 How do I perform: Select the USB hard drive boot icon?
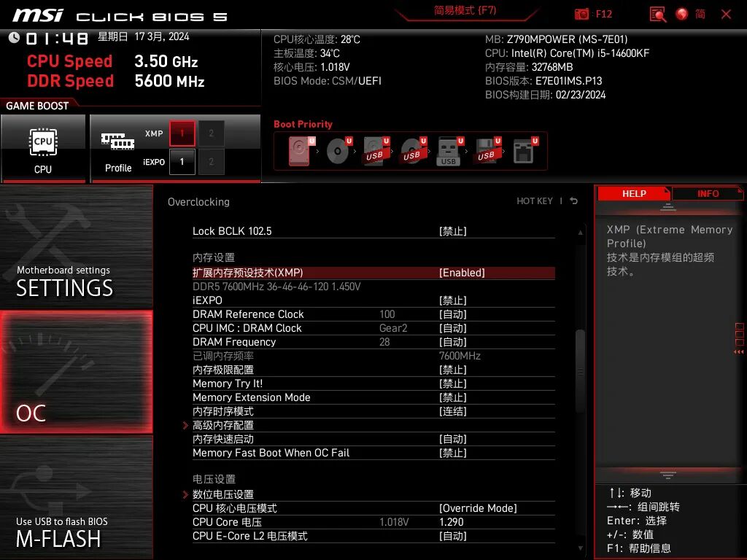click(376, 151)
